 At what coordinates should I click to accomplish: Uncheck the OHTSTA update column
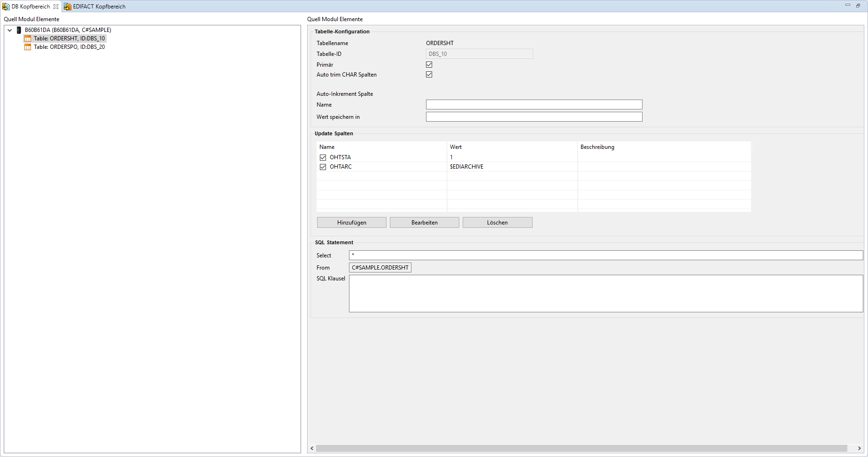click(323, 157)
